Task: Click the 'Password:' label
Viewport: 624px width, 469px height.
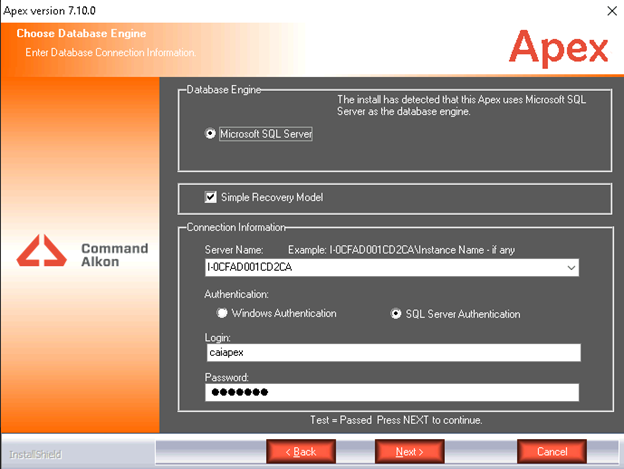Action: (226, 377)
